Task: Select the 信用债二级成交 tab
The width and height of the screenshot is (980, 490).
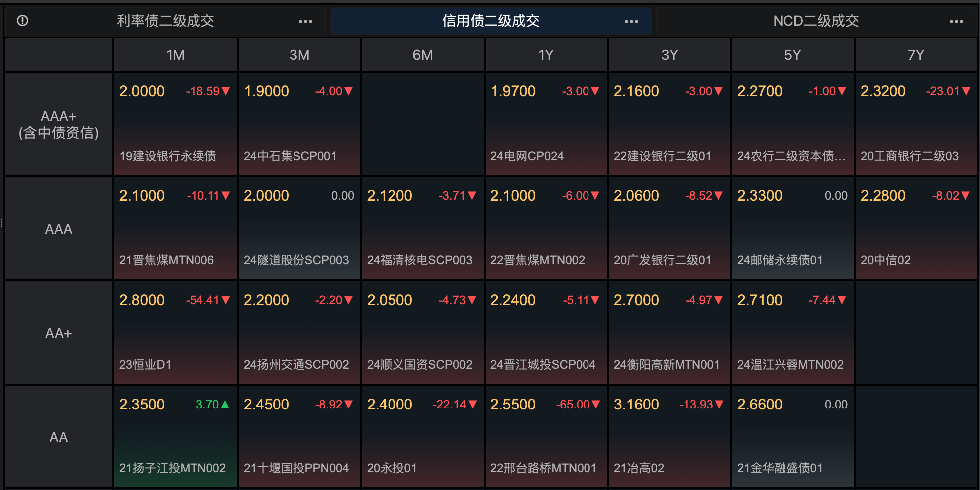Action: click(491, 21)
